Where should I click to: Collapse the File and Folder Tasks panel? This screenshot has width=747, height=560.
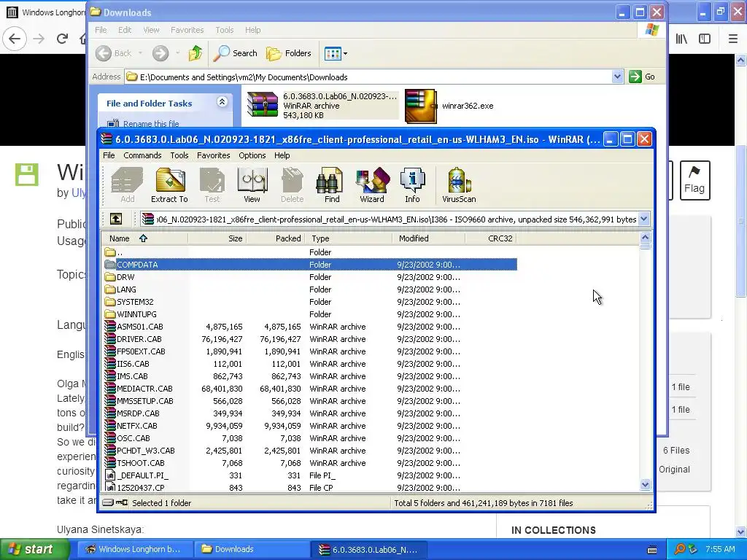222,102
